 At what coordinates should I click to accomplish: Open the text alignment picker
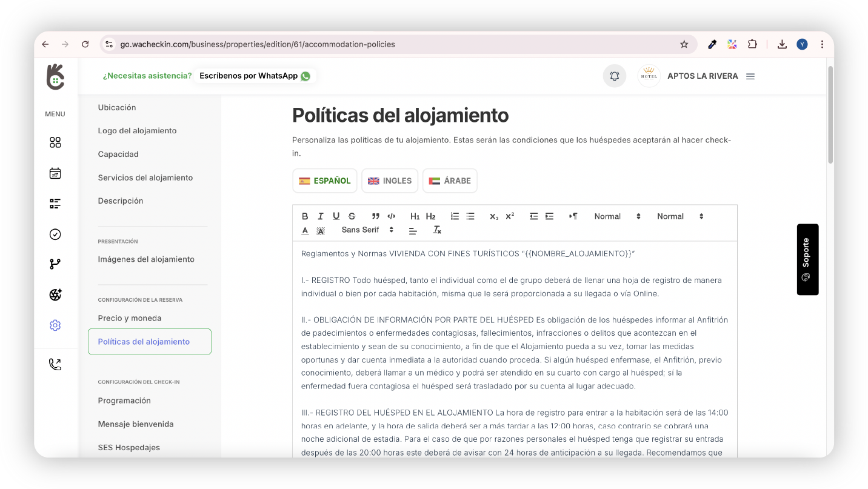pos(413,230)
